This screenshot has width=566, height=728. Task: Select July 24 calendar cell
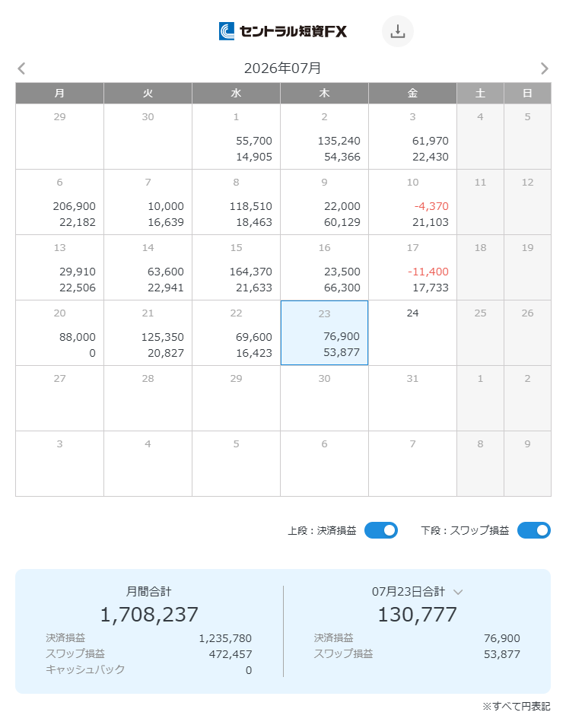413,333
